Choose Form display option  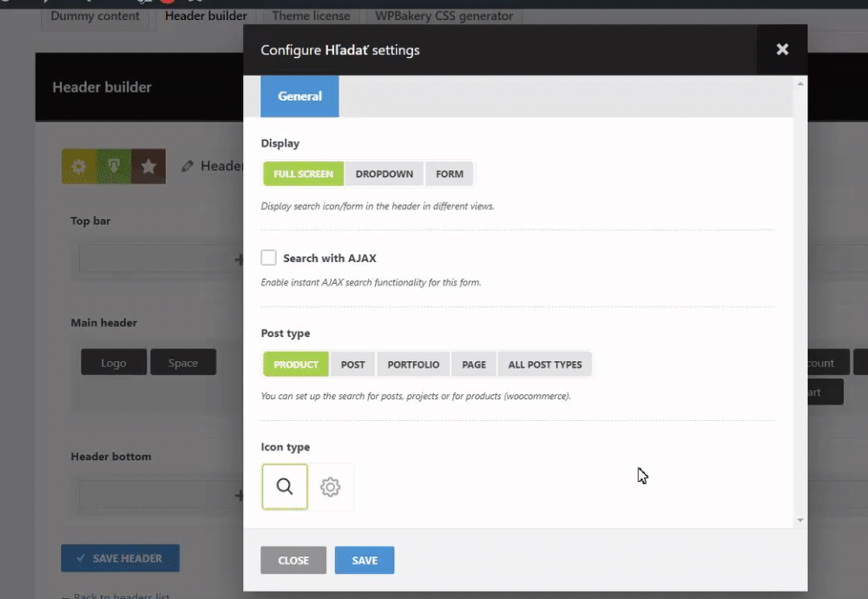[x=449, y=174]
